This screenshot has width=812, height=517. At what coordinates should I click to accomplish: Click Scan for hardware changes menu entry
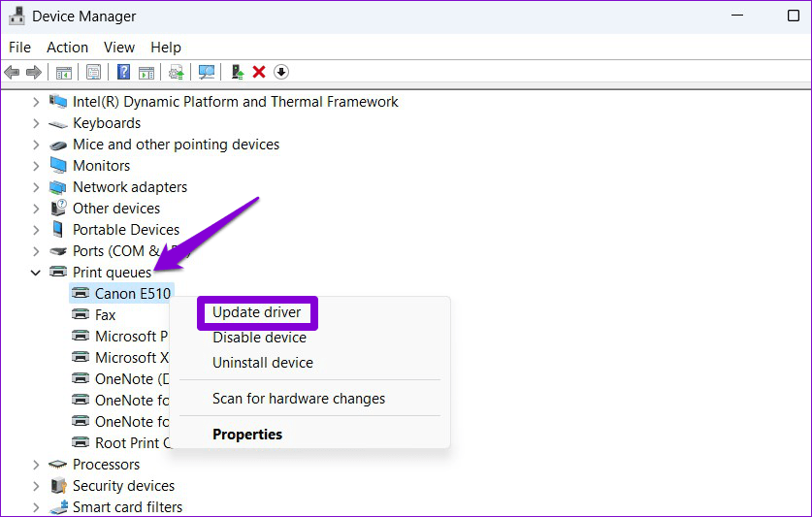(x=299, y=399)
